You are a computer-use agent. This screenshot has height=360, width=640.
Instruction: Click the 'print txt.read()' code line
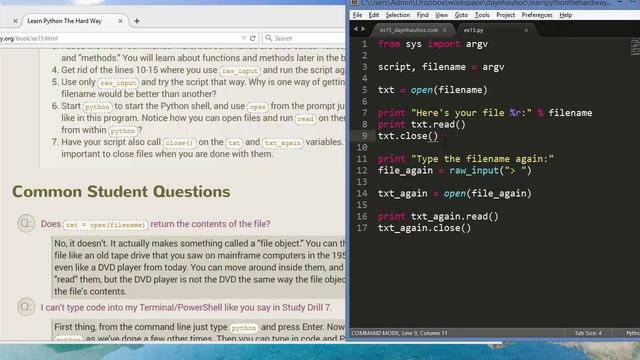(x=422, y=124)
